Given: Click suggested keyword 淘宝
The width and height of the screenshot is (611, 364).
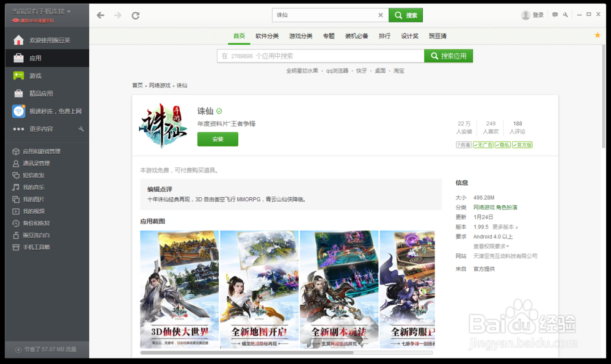Looking at the screenshot, I should (398, 71).
